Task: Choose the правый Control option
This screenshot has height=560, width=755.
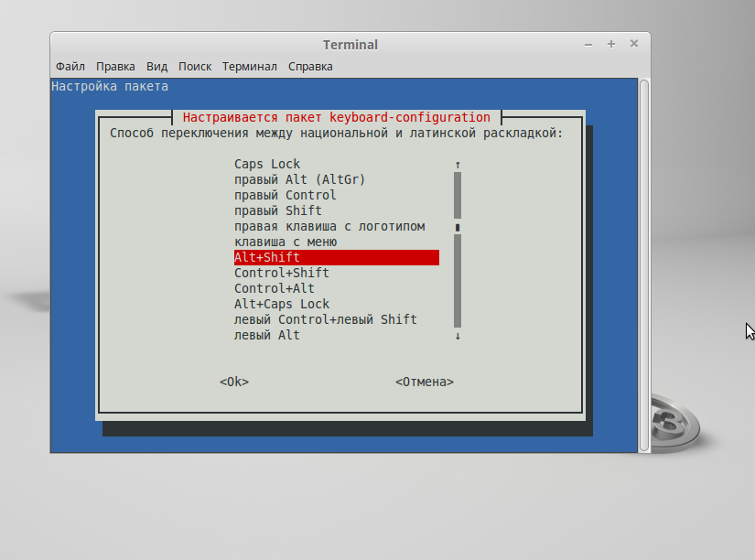Action: click(x=285, y=195)
